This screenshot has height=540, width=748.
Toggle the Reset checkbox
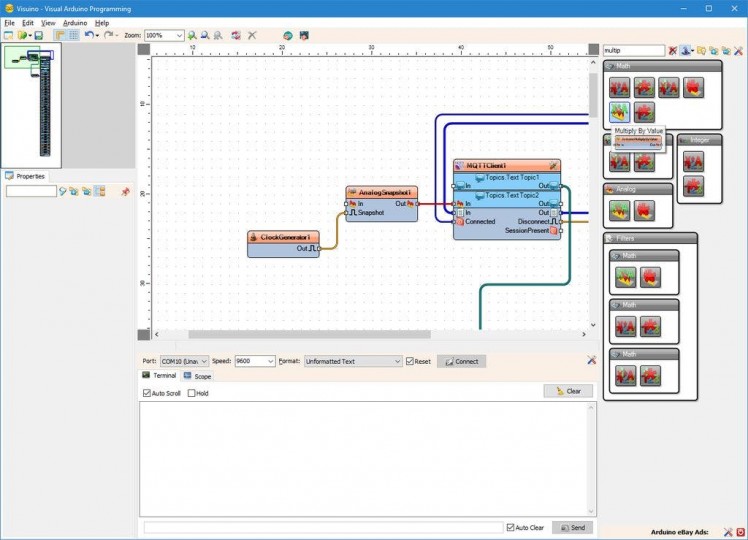click(410, 361)
